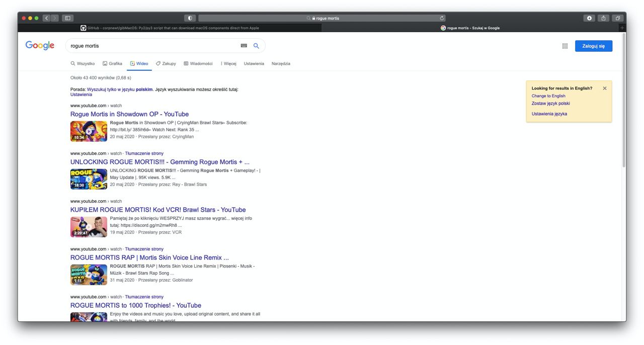Click Tłumaczenie strony for 1000 Trophies result
644x345 pixels.
click(x=144, y=297)
